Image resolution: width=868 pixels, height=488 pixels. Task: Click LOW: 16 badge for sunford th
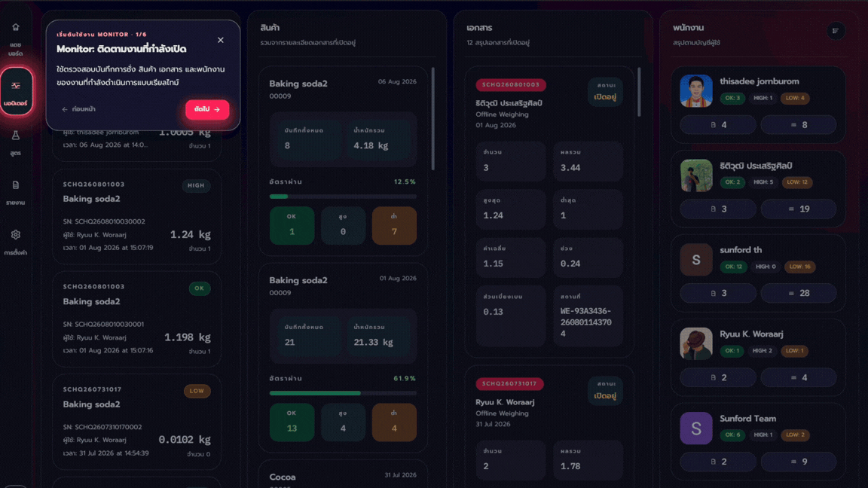click(x=799, y=267)
